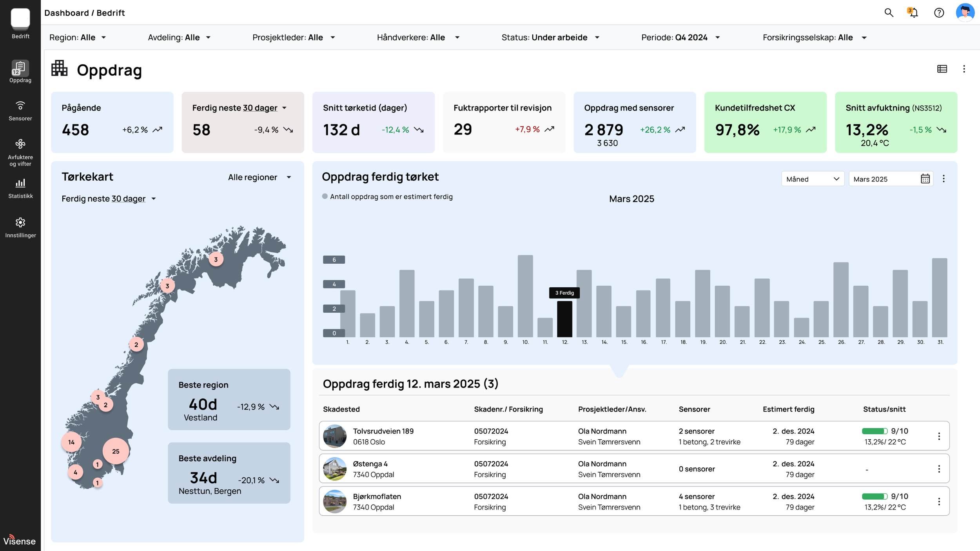The height and width of the screenshot is (551, 980).
Task: Expand the Avdeling filter dropdown
Action: (179, 38)
